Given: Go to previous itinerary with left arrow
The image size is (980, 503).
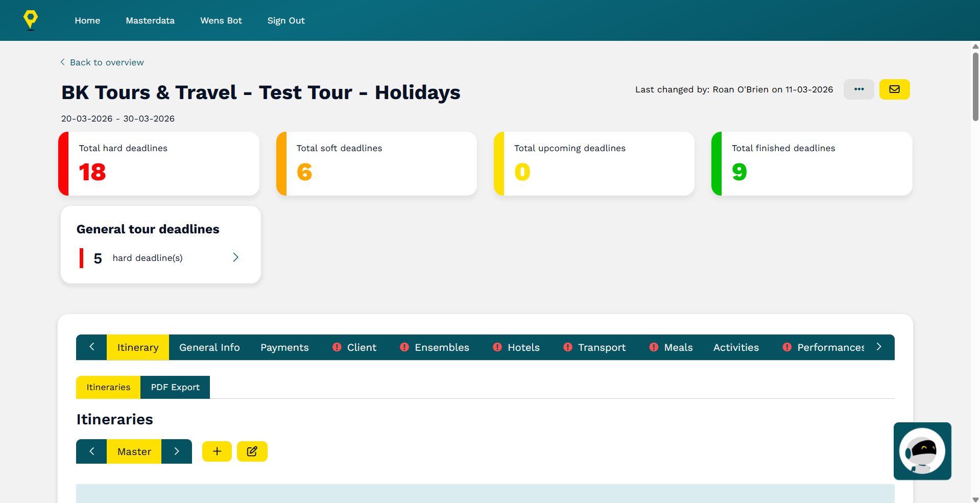Looking at the screenshot, I should 91,451.
